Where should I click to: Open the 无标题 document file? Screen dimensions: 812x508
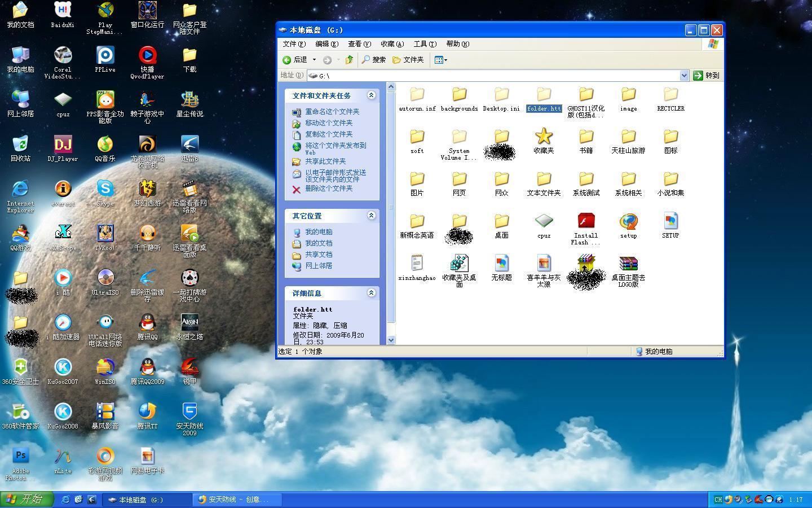click(x=501, y=268)
